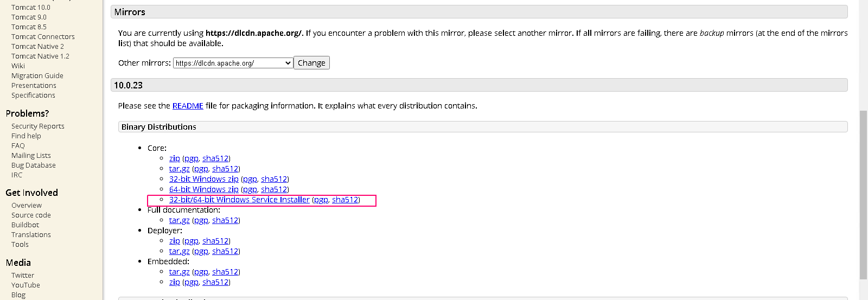View Security Reports page

[x=38, y=126]
